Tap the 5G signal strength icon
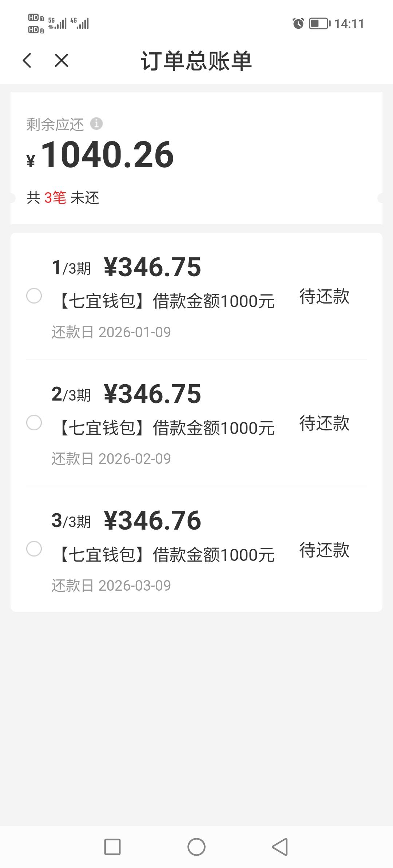The image size is (393, 868). click(x=57, y=23)
